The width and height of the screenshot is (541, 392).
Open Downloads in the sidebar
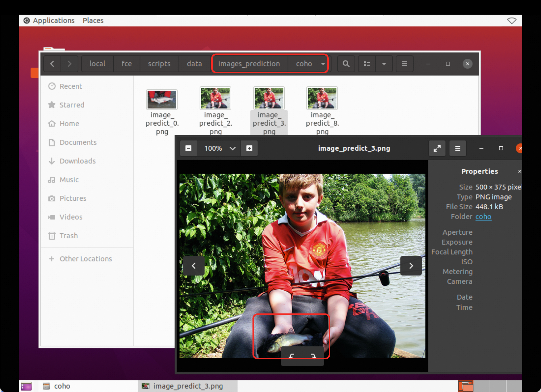pyautogui.click(x=77, y=161)
